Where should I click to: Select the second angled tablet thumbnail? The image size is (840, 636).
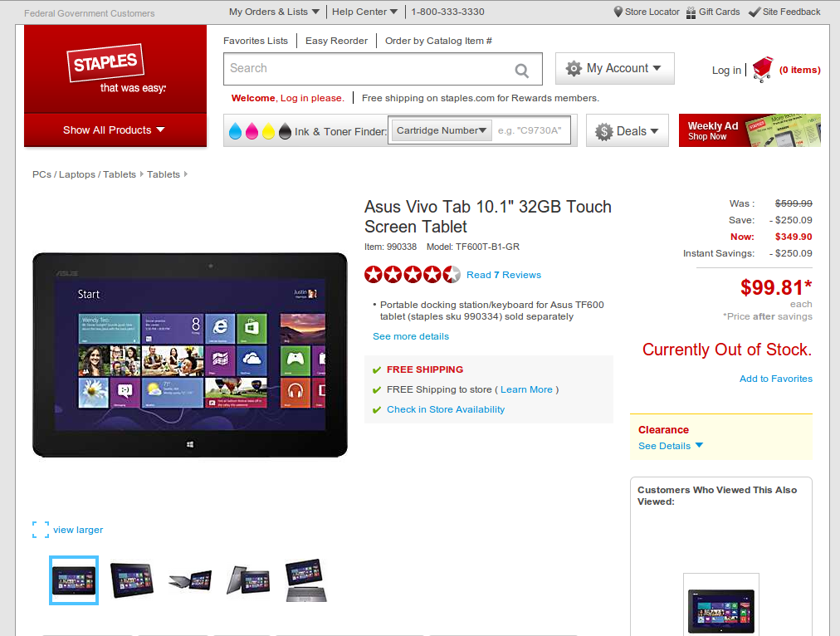(132, 580)
